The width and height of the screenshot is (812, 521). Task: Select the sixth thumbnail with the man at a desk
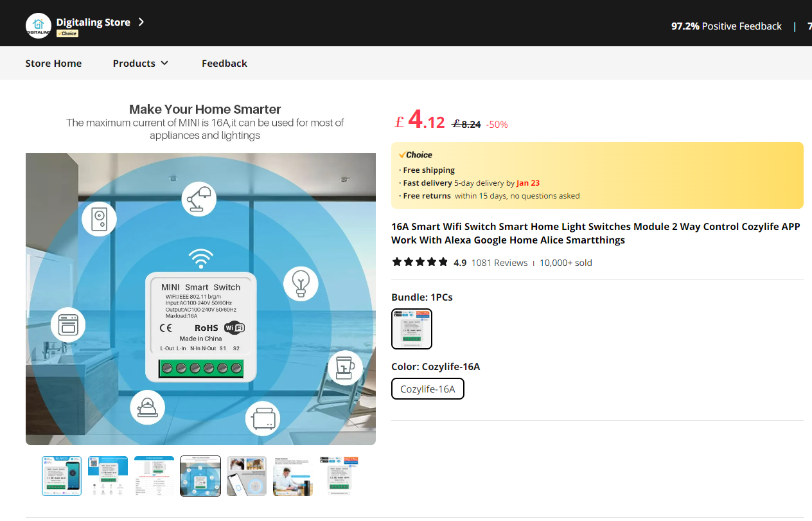point(293,476)
